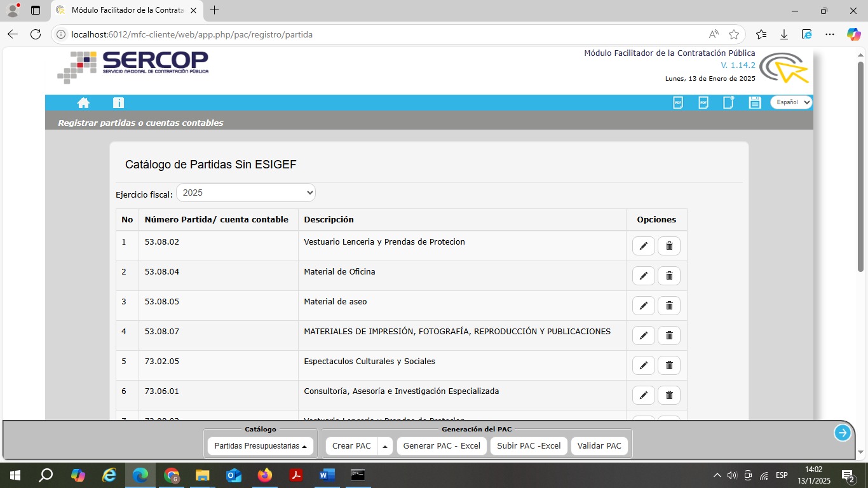This screenshot has height=488, width=868.
Task: Click the browser address bar URL
Action: pyautogui.click(x=192, y=35)
